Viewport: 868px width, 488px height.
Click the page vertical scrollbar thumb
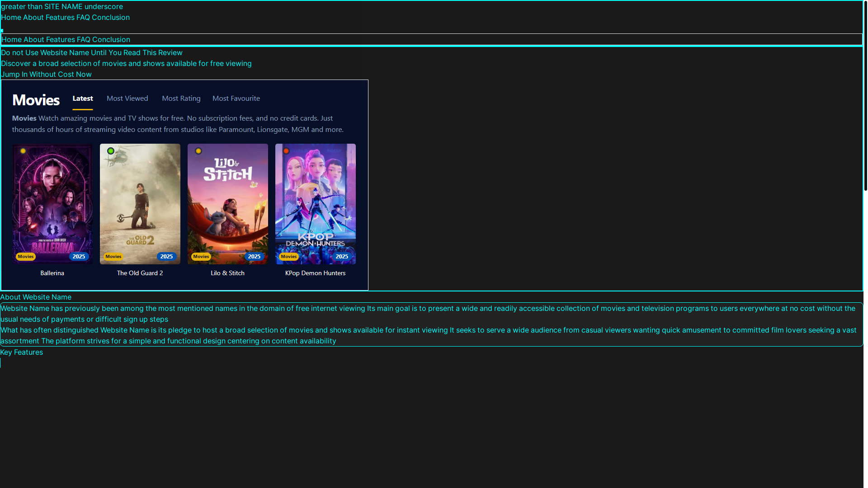click(x=865, y=95)
